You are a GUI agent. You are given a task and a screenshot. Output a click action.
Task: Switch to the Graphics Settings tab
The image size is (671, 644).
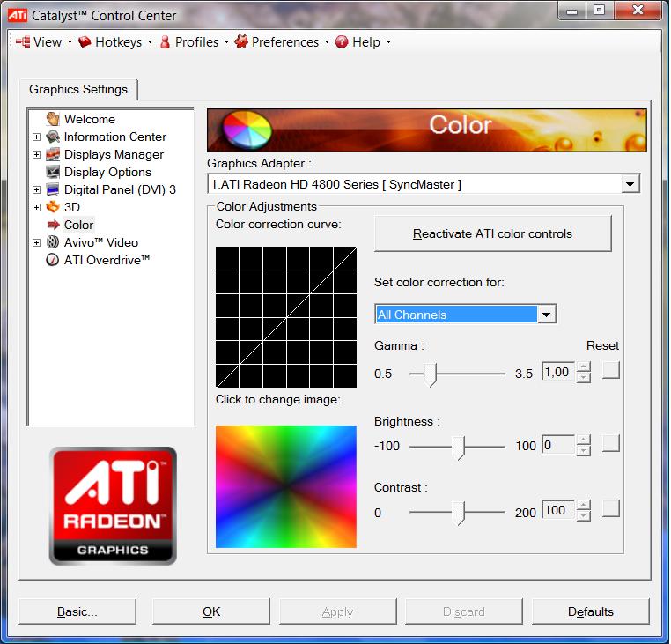tap(78, 89)
